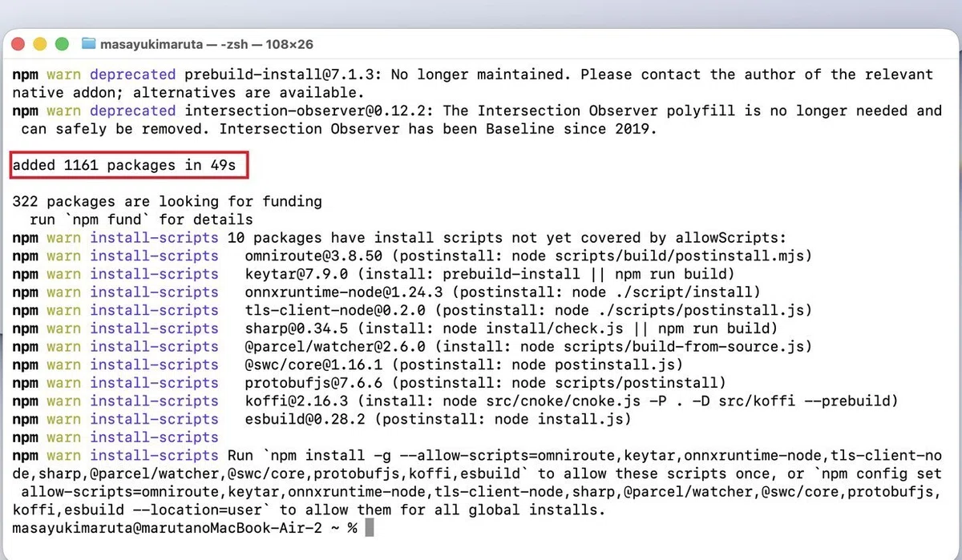Screen dimensions: 962x560
Task: Click the folder icon in the title bar
Action: (x=88, y=43)
